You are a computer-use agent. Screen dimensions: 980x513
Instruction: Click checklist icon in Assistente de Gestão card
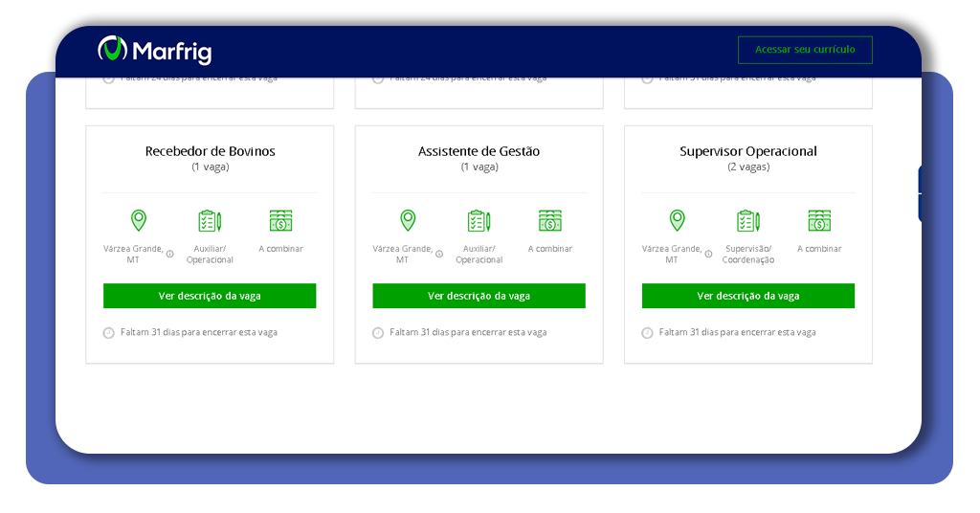click(x=479, y=221)
